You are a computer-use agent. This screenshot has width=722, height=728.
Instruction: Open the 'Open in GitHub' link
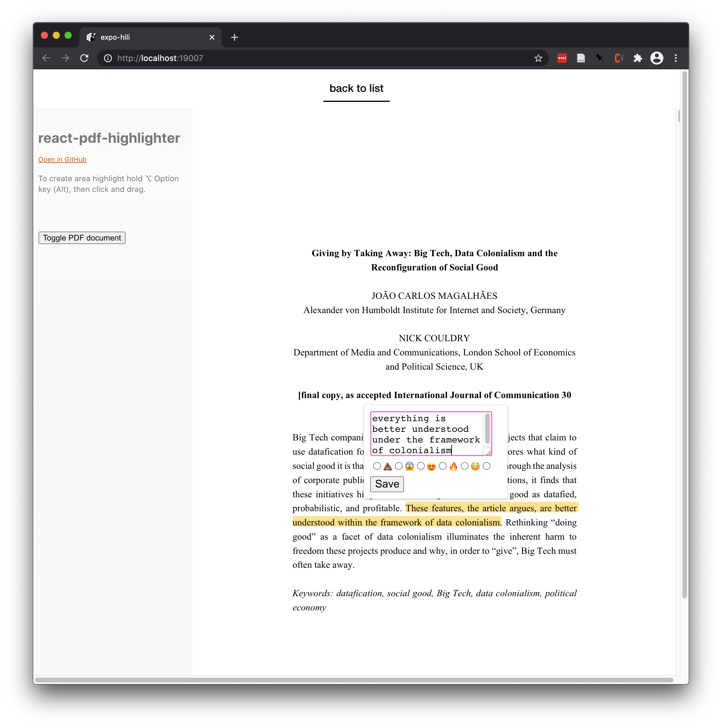[x=62, y=159]
